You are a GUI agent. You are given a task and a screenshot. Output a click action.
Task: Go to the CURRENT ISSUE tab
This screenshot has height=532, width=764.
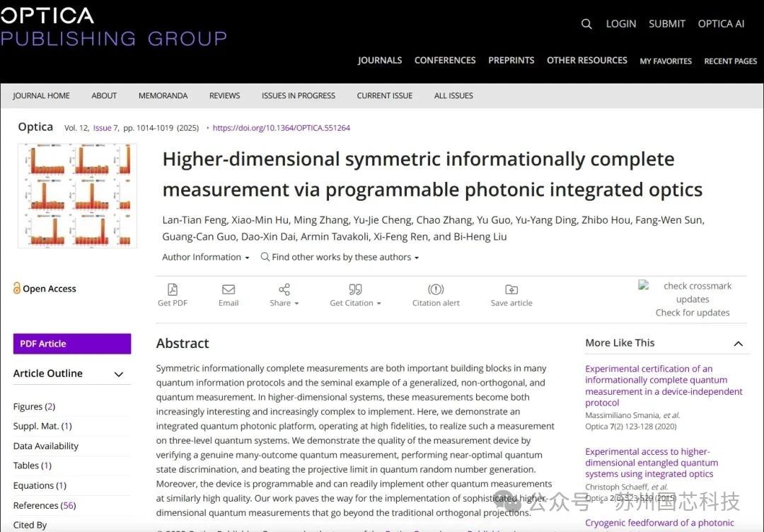384,96
